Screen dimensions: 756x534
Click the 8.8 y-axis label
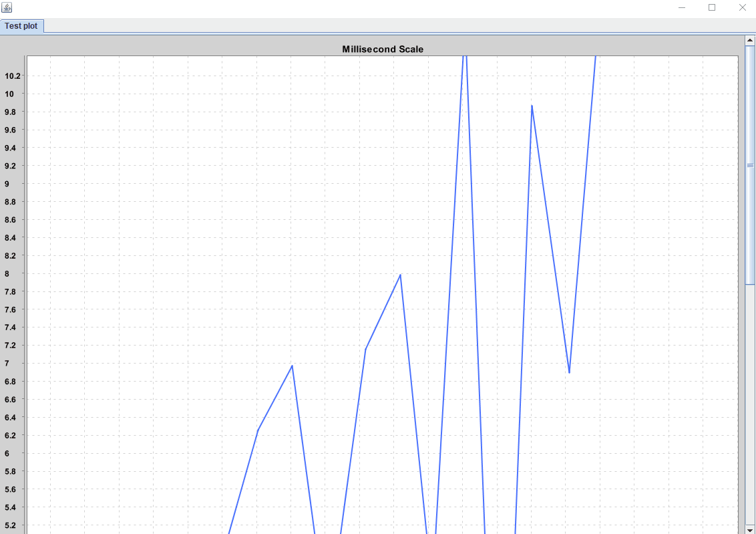click(x=10, y=202)
